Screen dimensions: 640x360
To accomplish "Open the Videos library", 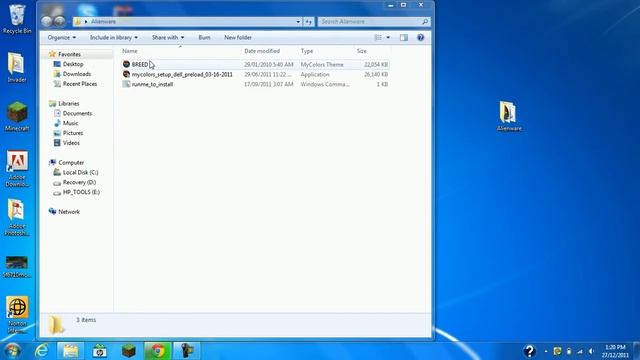I will [71, 143].
